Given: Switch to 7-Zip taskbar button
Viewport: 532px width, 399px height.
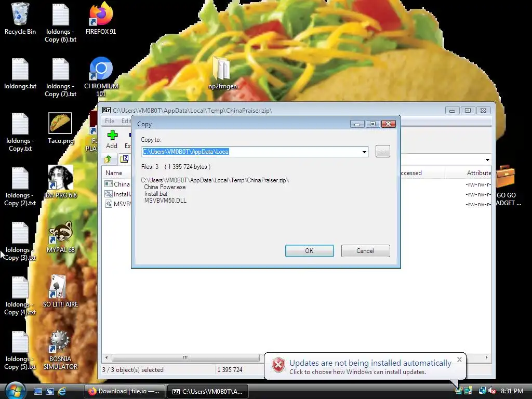Looking at the screenshot, I should tap(208, 391).
